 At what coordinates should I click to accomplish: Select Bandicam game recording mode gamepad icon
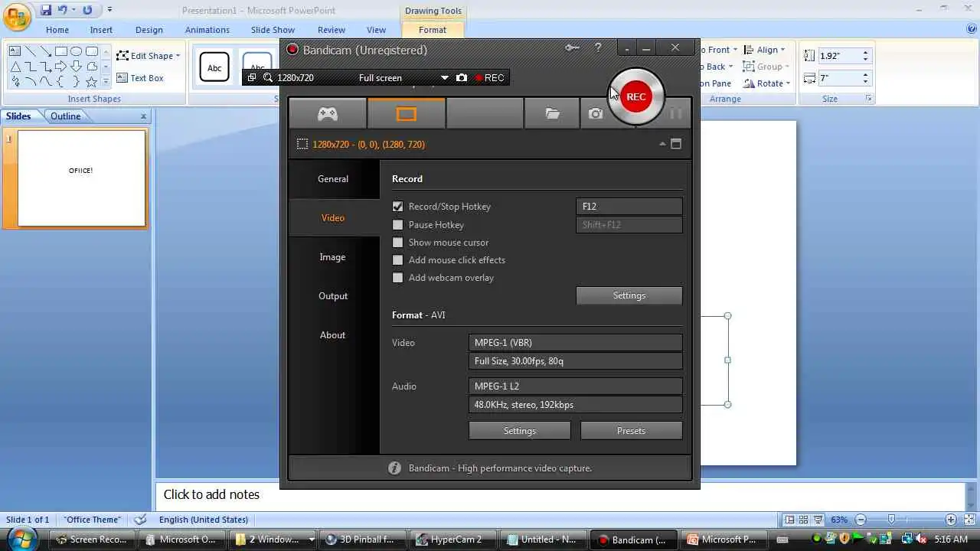328,114
